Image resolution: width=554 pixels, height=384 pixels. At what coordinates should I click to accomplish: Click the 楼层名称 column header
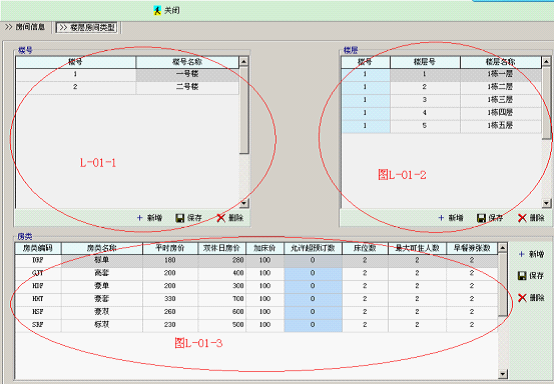pyautogui.click(x=501, y=62)
